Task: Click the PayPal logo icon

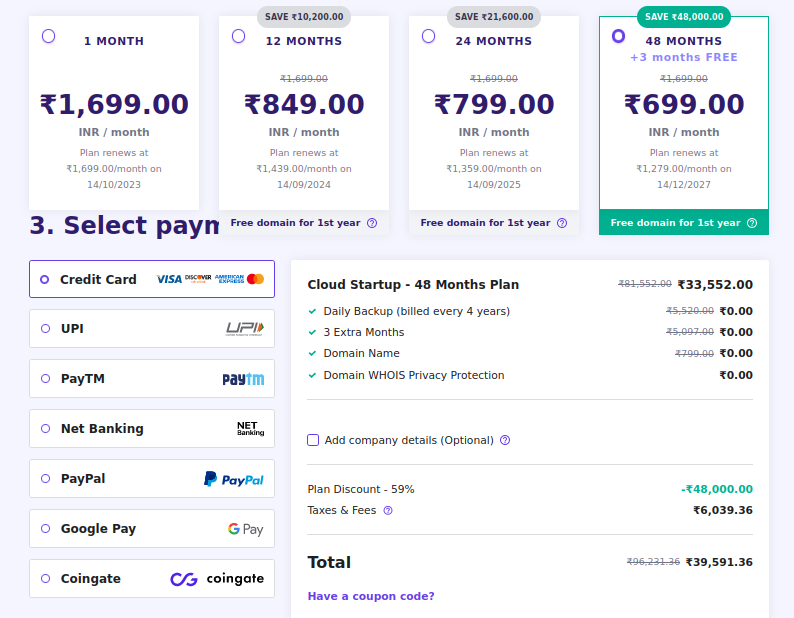Action: click(x=234, y=479)
